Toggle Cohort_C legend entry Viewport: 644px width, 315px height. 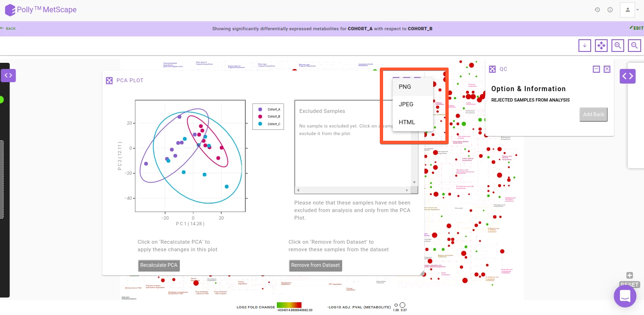pyautogui.click(x=270, y=124)
